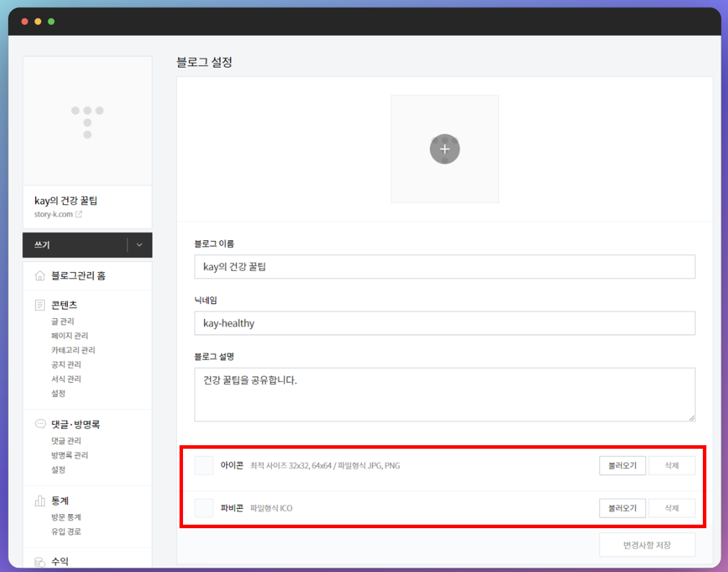
Task: Focus the 블로그 설명 text area
Action: pyautogui.click(x=444, y=394)
